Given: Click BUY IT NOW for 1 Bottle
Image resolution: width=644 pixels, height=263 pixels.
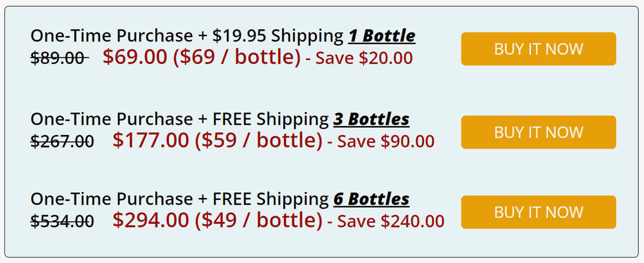Looking at the screenshot, I should coord(538,49).
